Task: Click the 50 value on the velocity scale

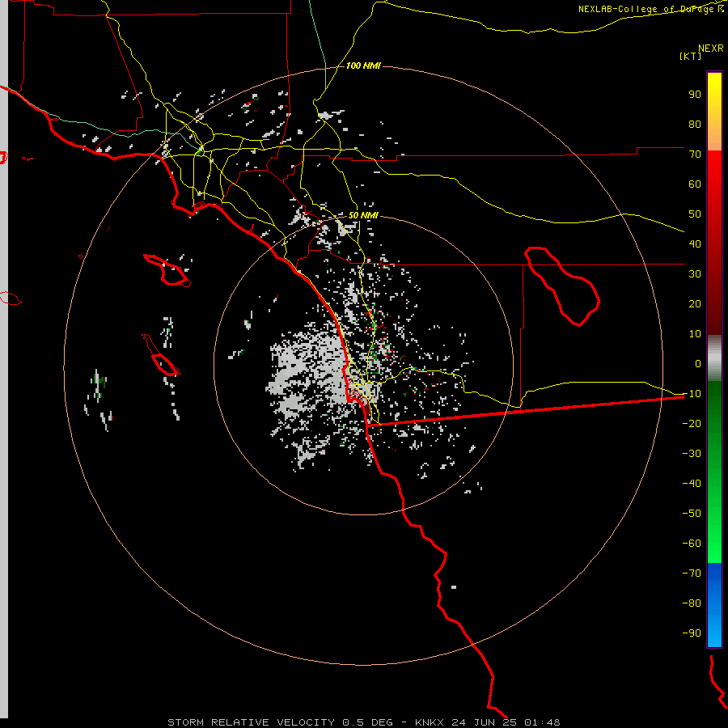Action: 695,214
